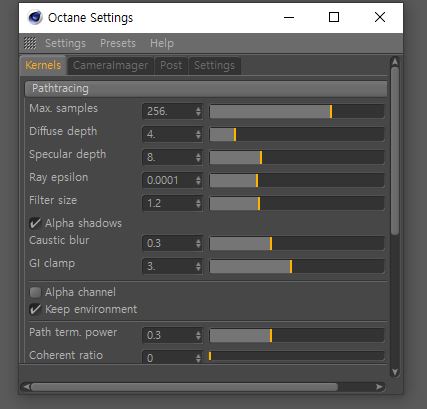Screen dimensions: 427x409
Task: Open the Help menu
Action: [162, 43]
